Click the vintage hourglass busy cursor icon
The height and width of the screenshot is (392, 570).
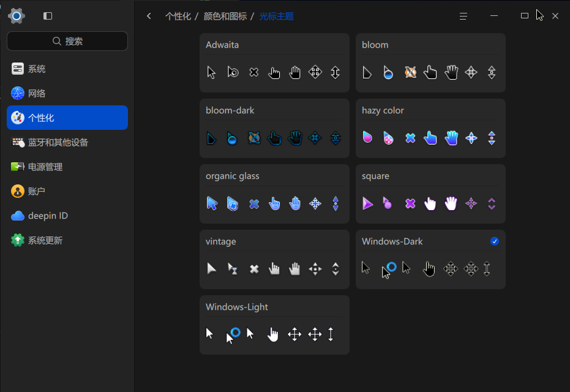click(232, 269)
